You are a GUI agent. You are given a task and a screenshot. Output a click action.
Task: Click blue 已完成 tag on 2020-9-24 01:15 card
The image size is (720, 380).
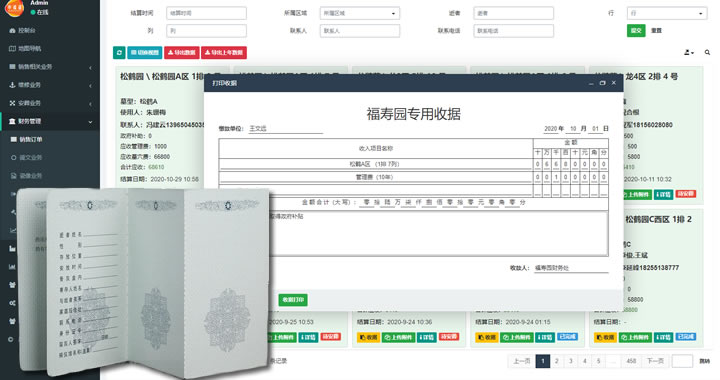tap(568, 337)
